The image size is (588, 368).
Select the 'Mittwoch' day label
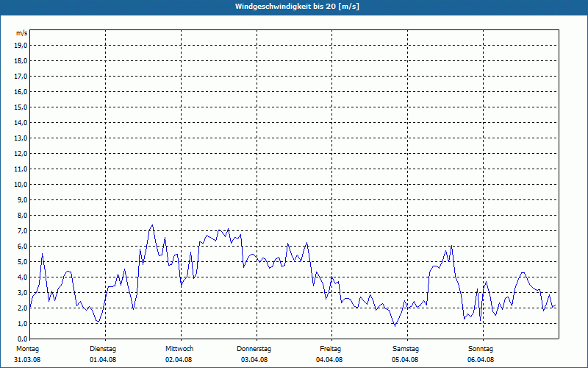pyautogui.click(x=179, y=349)
